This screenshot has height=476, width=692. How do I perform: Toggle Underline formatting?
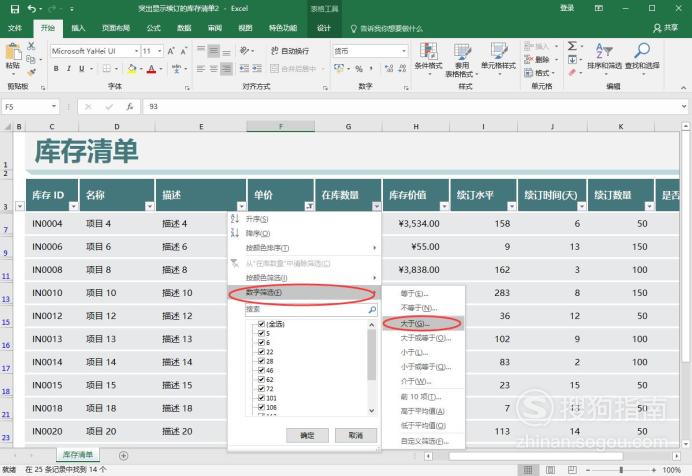[81, 69]
